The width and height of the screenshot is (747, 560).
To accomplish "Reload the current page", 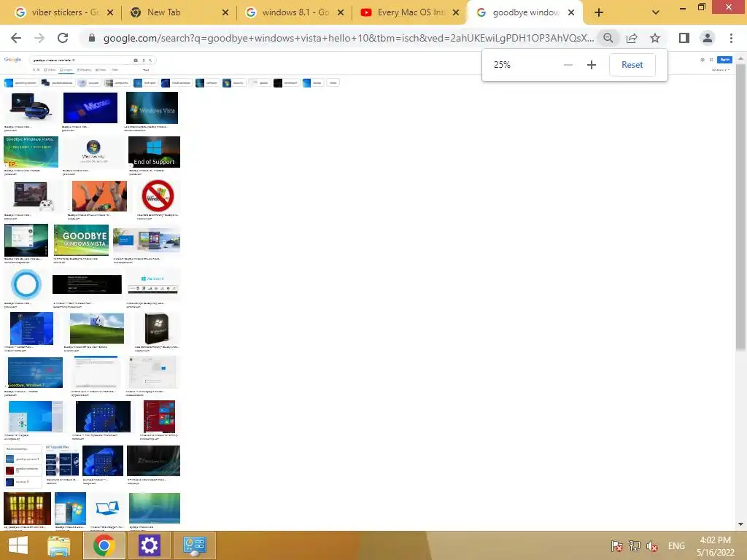I will (x=63, y=38).
